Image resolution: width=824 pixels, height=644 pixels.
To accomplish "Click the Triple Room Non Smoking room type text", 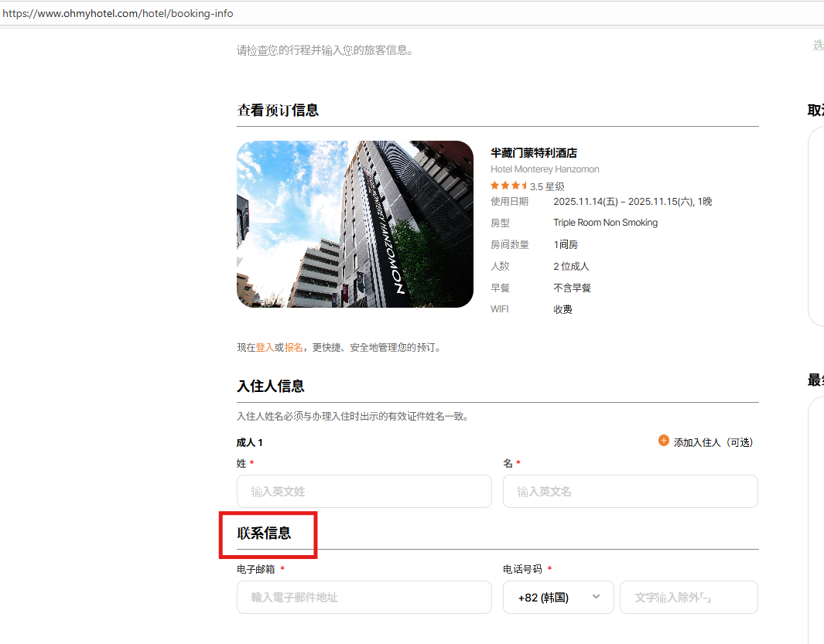I will tap(605, 223).
